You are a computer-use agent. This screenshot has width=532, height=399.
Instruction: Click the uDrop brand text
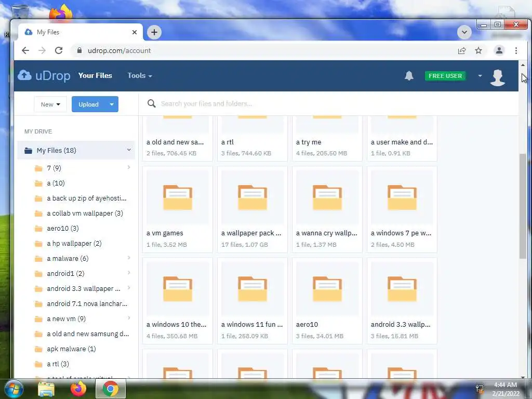53,75
